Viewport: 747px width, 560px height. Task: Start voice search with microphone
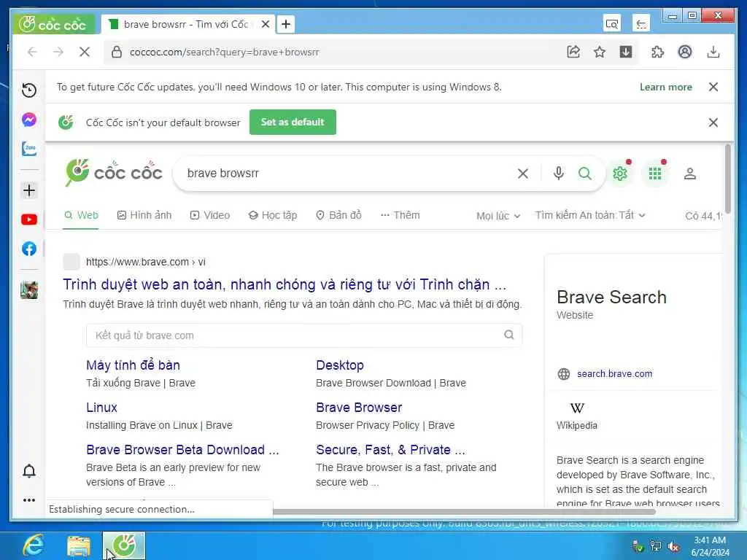click(559, 174)
